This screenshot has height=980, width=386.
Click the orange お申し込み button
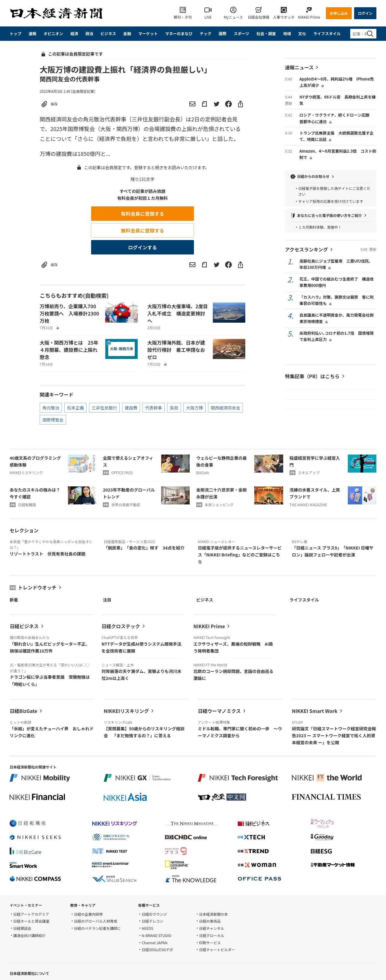(339, 13)
